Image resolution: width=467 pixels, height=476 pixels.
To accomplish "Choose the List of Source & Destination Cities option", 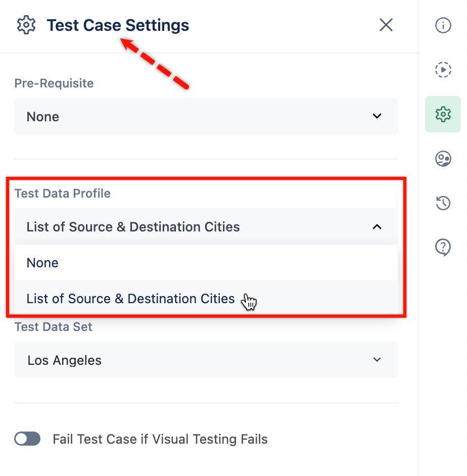I will click(x=130, y=298).
